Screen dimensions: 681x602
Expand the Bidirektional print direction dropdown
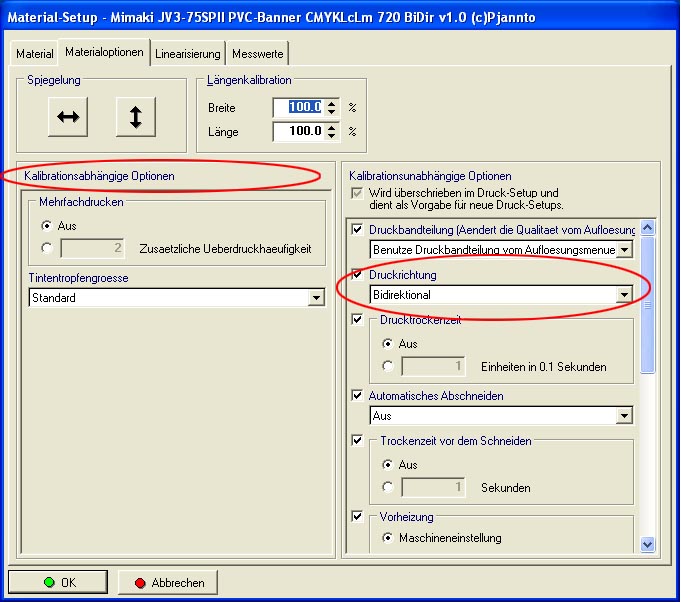point(624,295)
